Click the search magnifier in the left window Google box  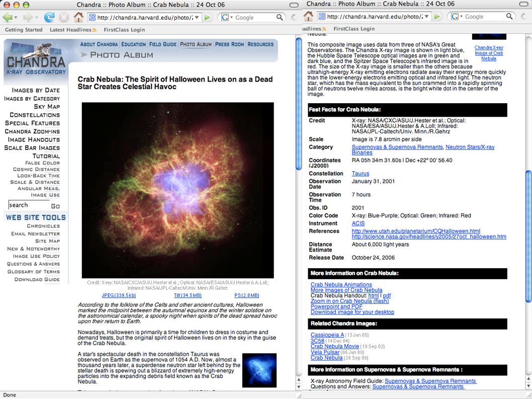[279, 17]
